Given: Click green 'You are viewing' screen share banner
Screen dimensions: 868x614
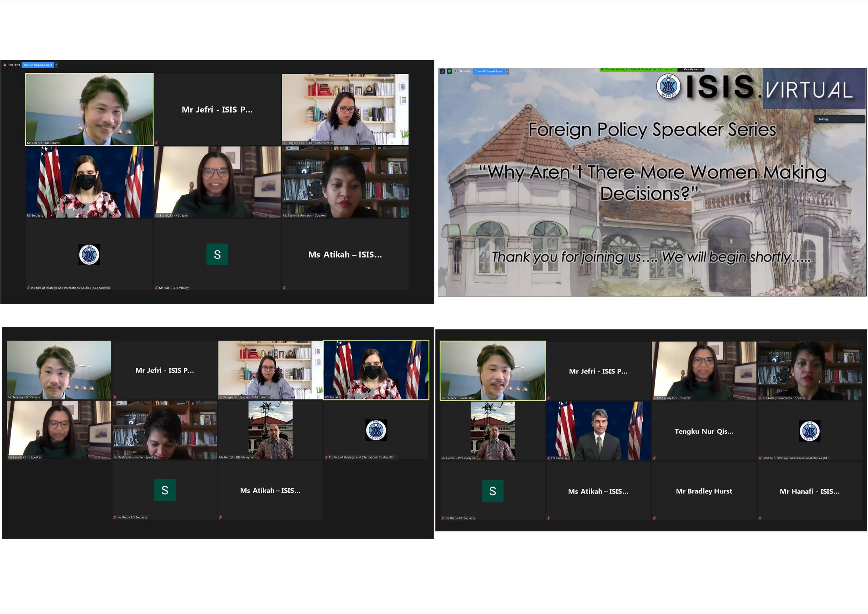Looking at the screenshot, I should (x=638, y=69).
